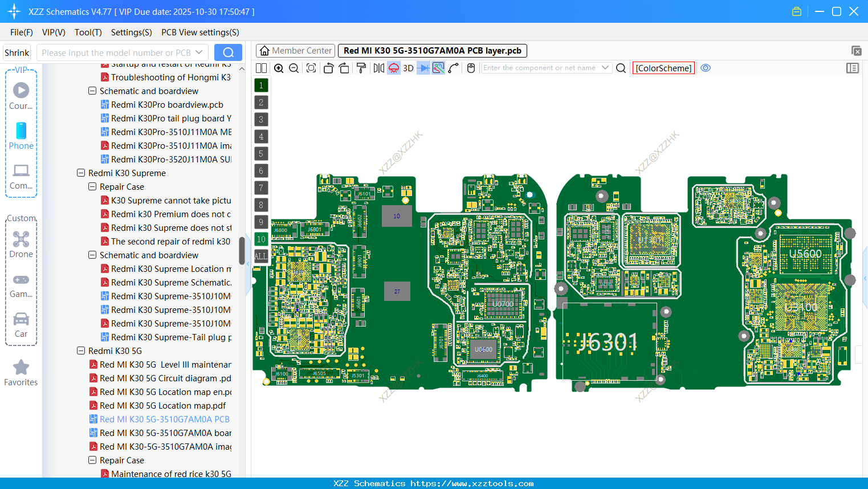Screen dimensions: 868x489
Task: Open the Member Center
Action: coord(295,50)
